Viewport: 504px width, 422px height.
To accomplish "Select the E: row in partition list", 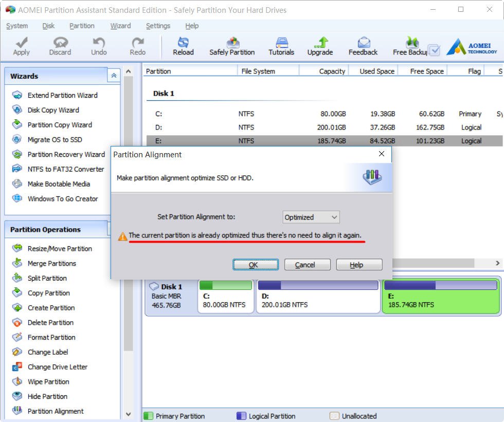I will (325, 141).
